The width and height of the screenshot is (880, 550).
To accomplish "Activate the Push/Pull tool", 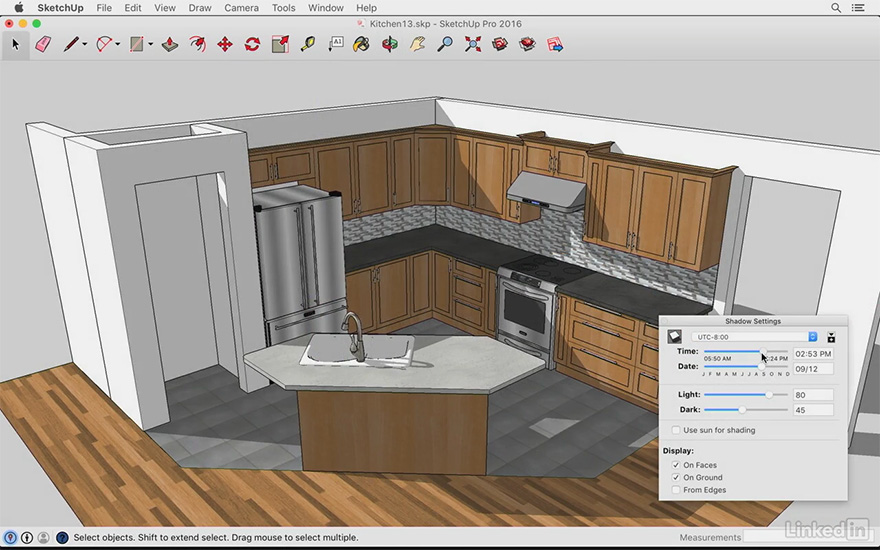I will click(170, 44).
